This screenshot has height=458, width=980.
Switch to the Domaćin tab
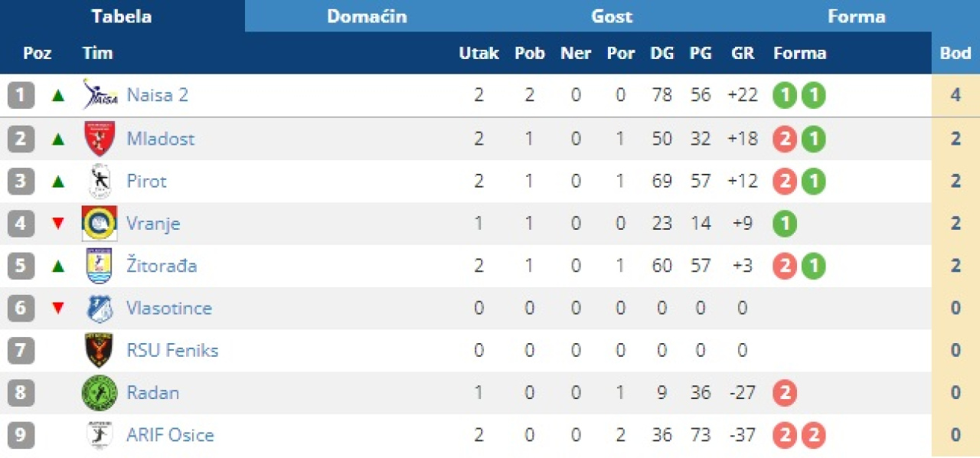coord(367,16)
